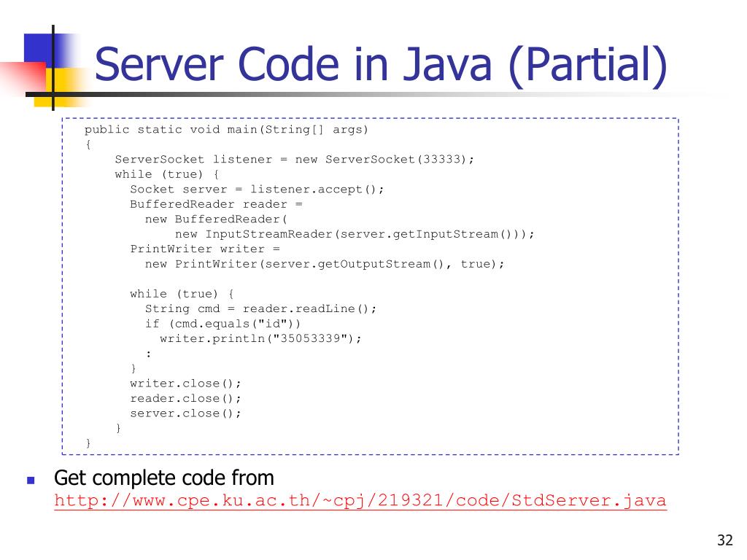Click the line 'server.close();'

(185, 413)
